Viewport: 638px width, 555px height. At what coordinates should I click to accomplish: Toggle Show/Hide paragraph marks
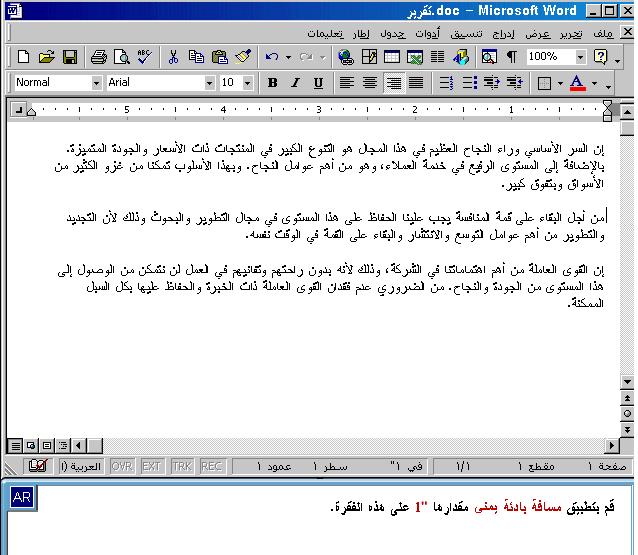513,57
